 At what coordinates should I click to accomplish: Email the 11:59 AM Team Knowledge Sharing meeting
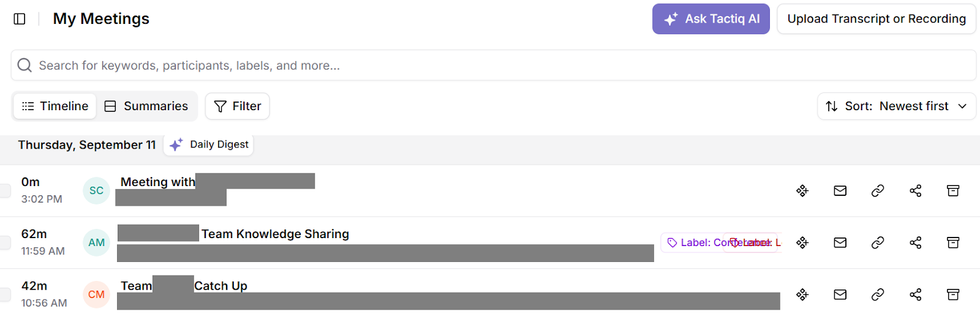[840, 243]
